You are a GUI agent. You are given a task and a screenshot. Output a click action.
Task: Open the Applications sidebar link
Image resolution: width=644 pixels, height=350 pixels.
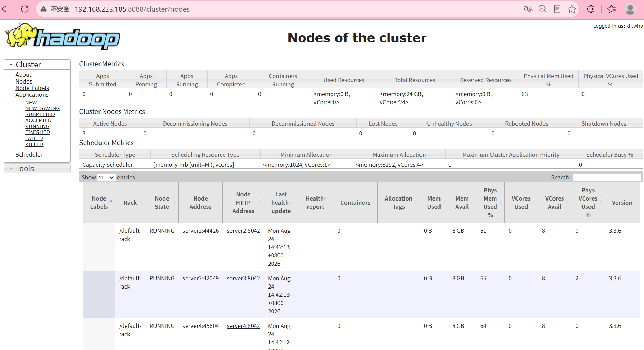point(32,95)
